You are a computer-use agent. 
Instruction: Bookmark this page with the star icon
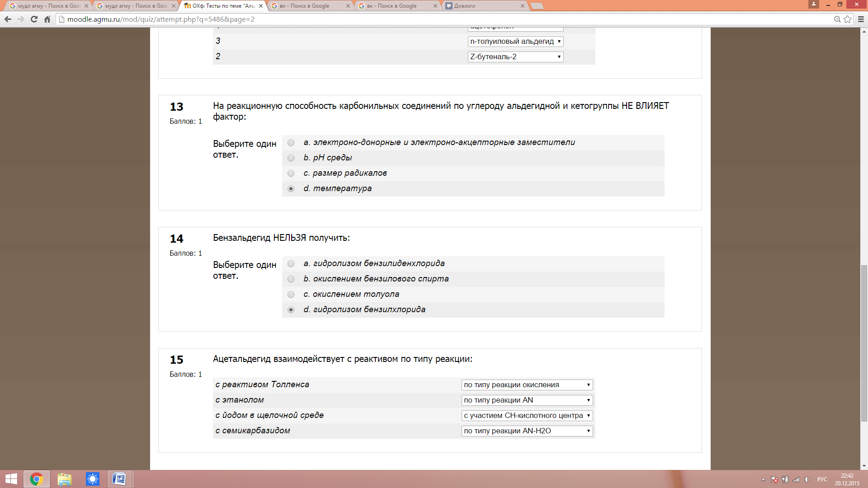(848, 19)
